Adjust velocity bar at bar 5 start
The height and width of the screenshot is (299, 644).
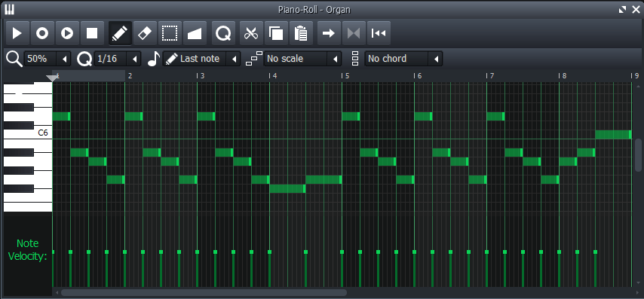342,269
